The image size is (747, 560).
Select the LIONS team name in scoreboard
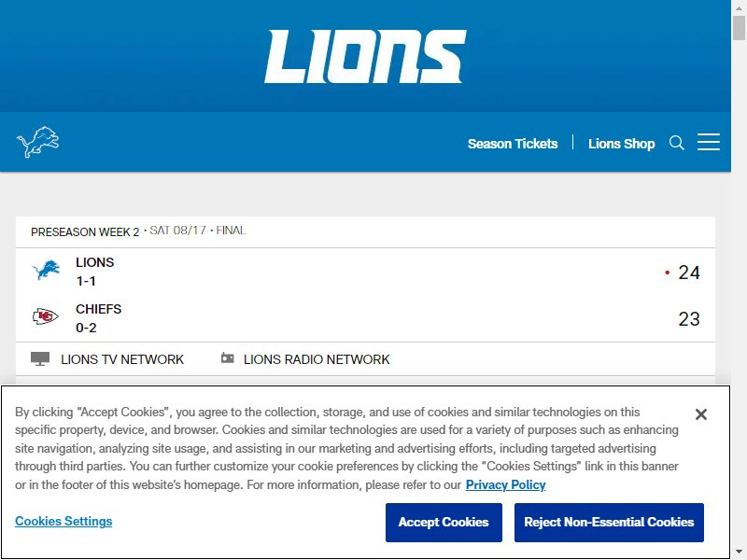pyautogui.click(x=95, y=262)
